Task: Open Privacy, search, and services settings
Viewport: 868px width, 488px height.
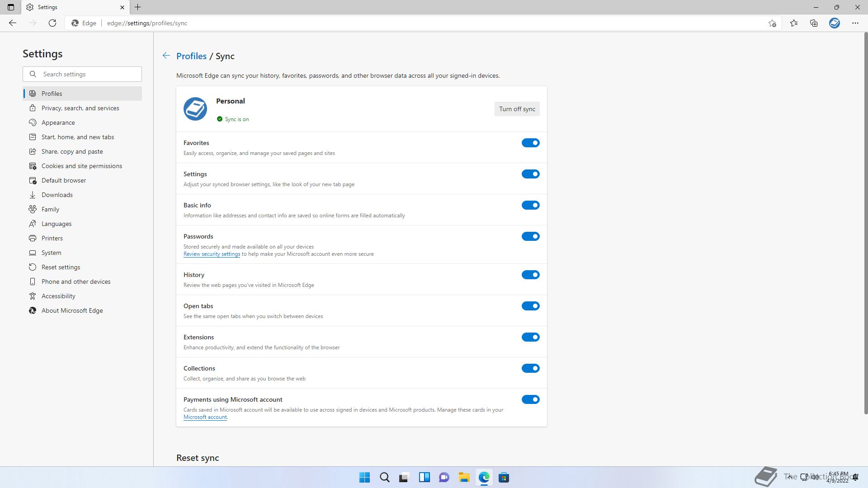Action: click(x=82, y=108)
